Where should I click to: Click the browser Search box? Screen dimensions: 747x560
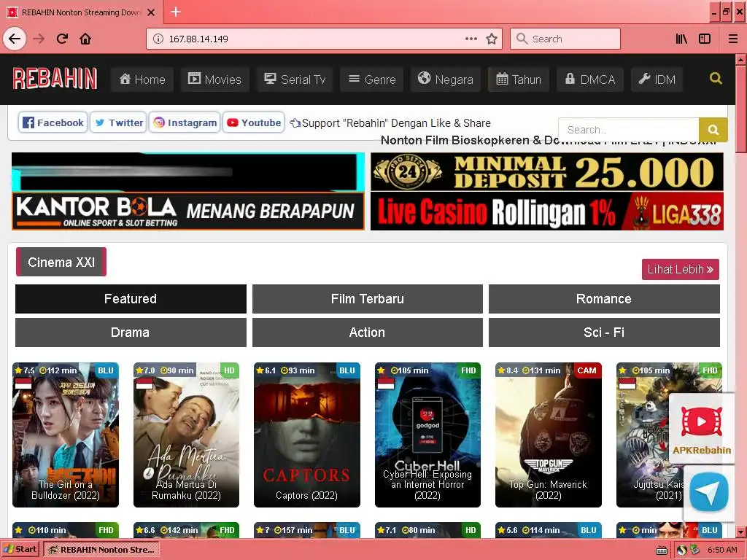[565, 39]
